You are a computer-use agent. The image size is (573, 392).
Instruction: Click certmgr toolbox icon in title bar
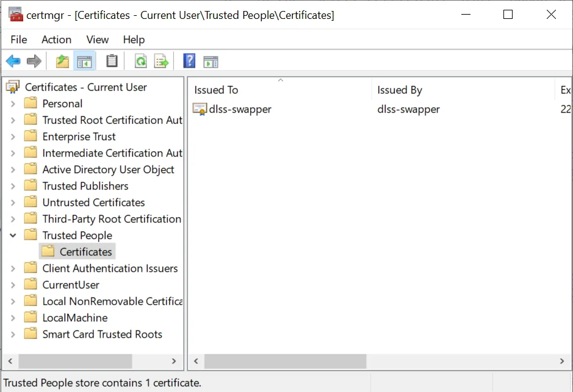16,15
